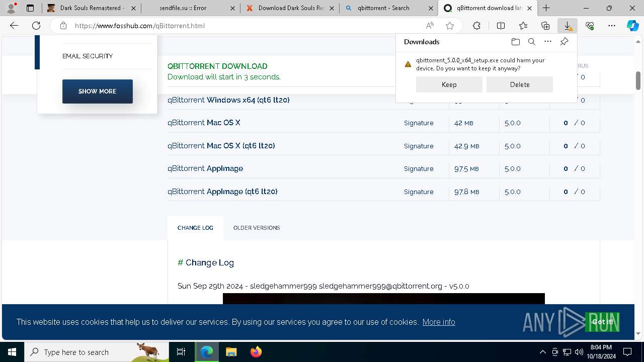
Task: Search downloads using the magnifier icon
Action: click(531, 42)
